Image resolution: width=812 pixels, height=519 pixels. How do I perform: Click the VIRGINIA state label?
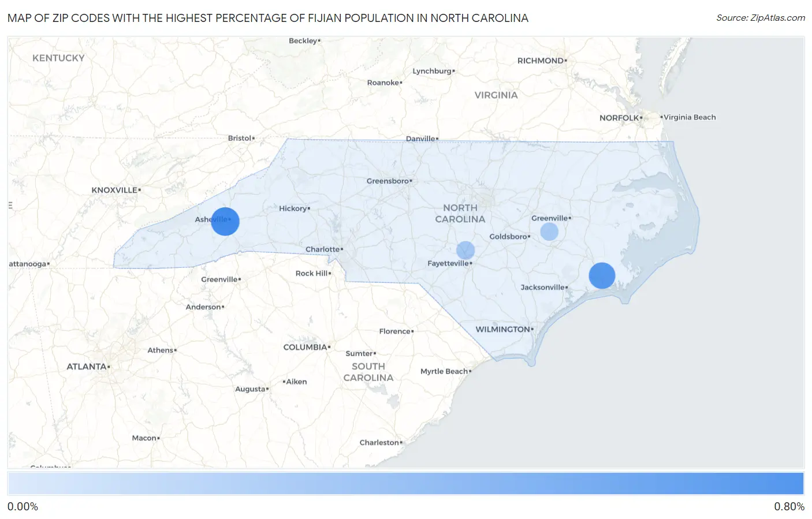[x=496, y=95]
